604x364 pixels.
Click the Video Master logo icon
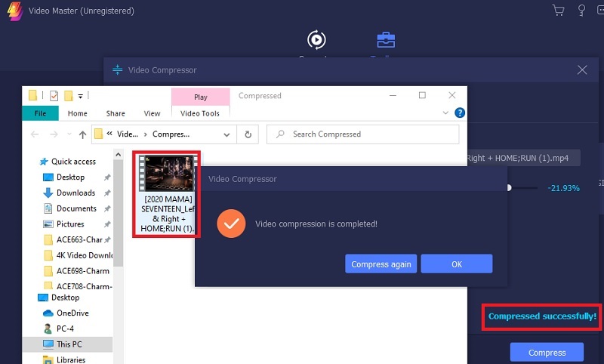[x=14, y=11]
